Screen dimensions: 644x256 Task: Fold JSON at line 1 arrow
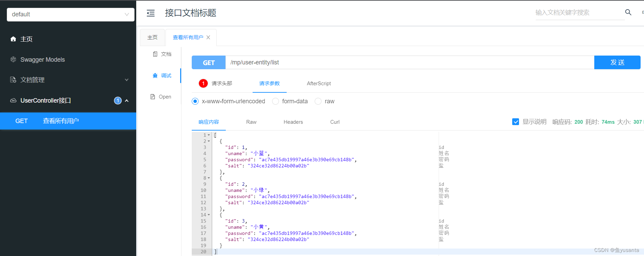(x=209, y=135)
